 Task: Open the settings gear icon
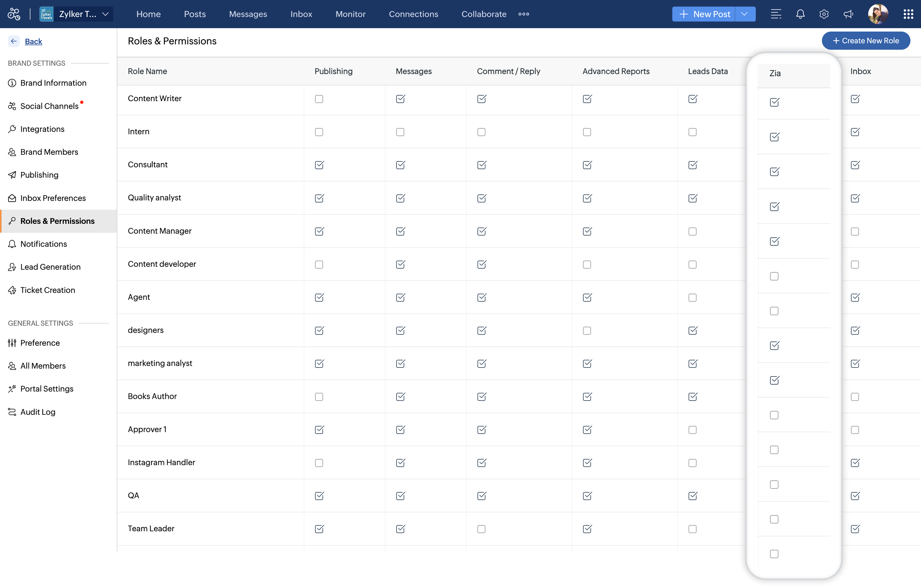(x=824, y=14)
